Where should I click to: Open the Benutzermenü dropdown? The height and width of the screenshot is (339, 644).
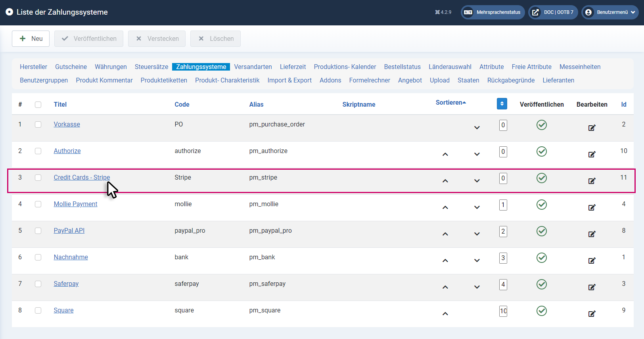(x=610, y=12)
